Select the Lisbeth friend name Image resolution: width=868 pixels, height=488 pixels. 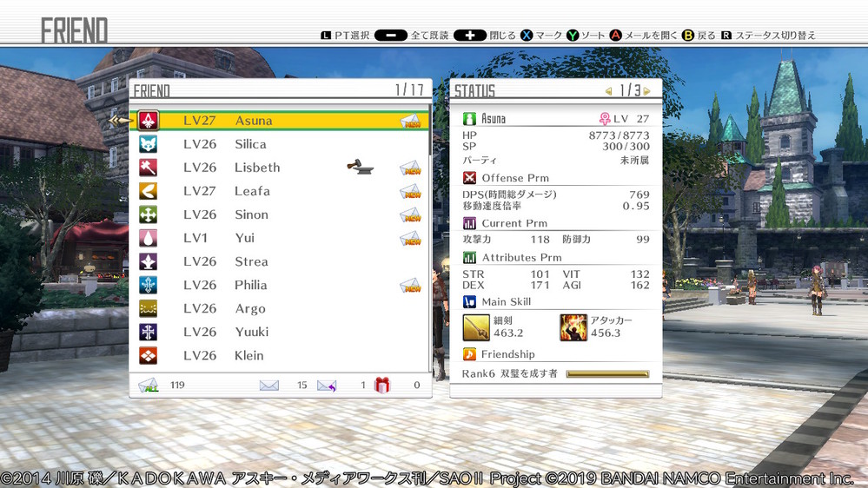coord(257,168)
